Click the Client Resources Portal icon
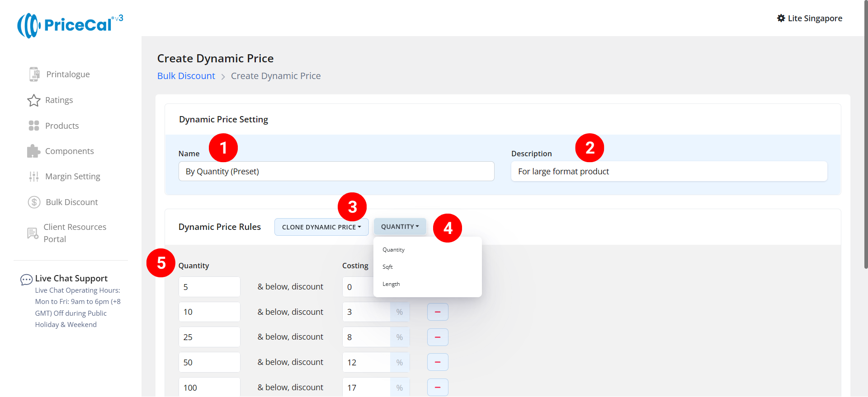The height and width of the screenshot is (397, 868). tap(33, 233)
